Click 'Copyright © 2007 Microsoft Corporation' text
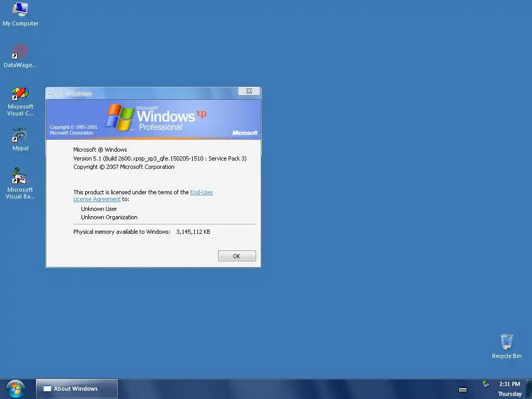The image size is (532, 399). coord(124,167)
